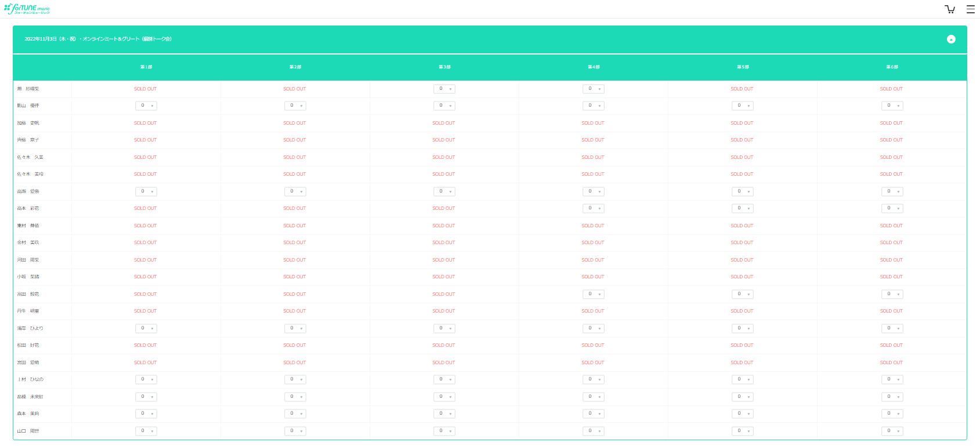Select the 加藤 史帆 member name
980x446 pixels.
pos(28,123)
